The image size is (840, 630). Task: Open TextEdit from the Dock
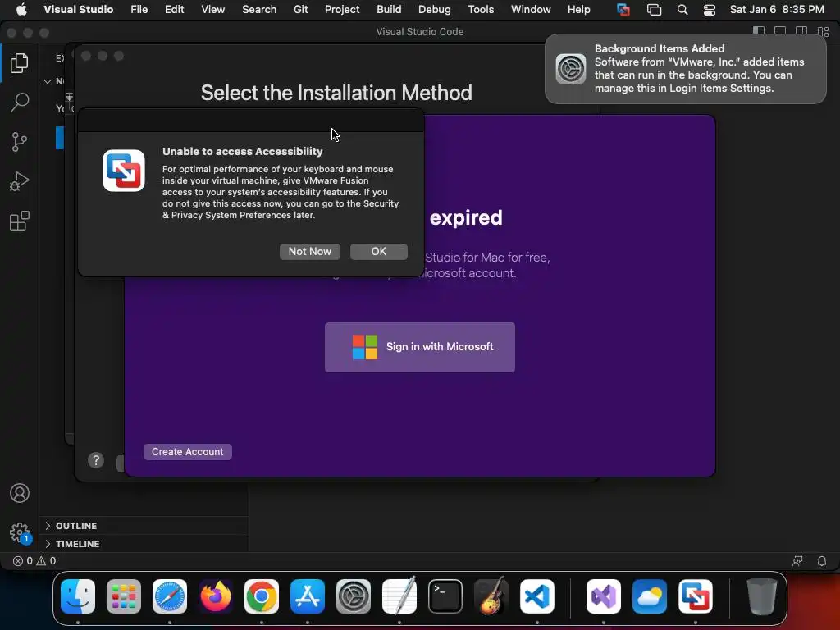(x=399, y=596)
